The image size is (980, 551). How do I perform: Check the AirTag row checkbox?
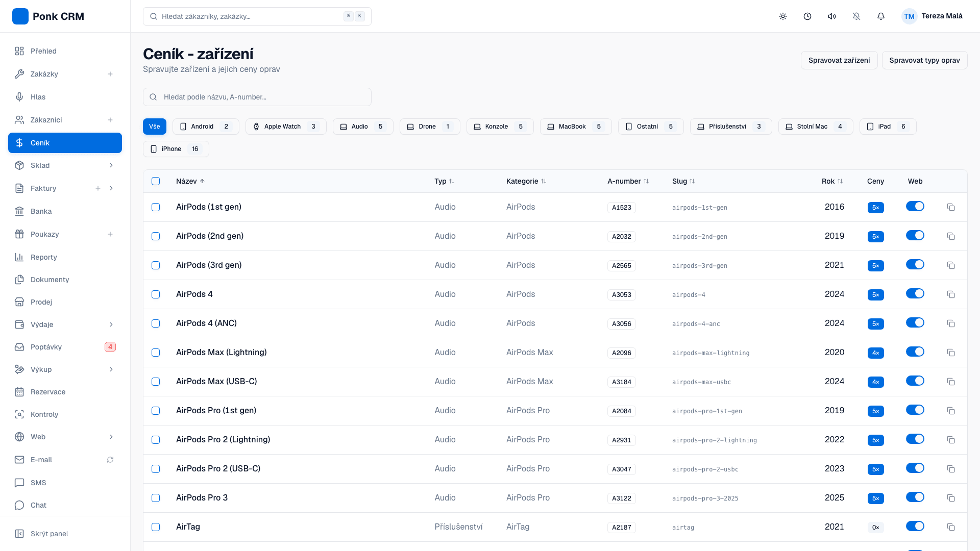(x=156, y=527)
